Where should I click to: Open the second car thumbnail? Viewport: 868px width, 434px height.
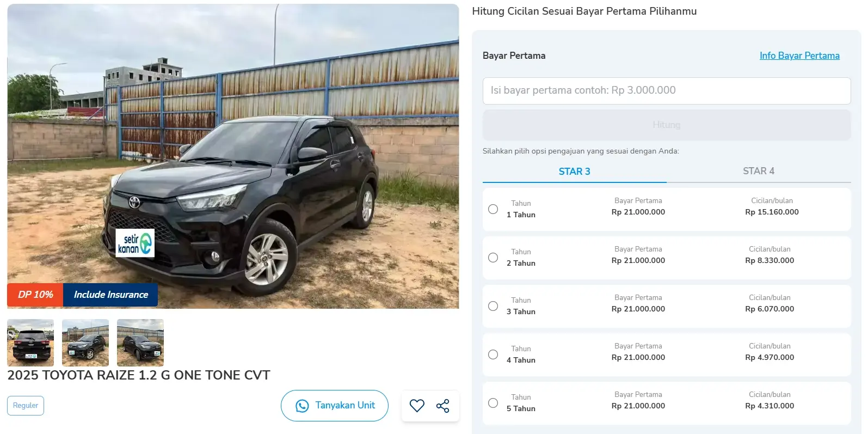tap(85, 343)
